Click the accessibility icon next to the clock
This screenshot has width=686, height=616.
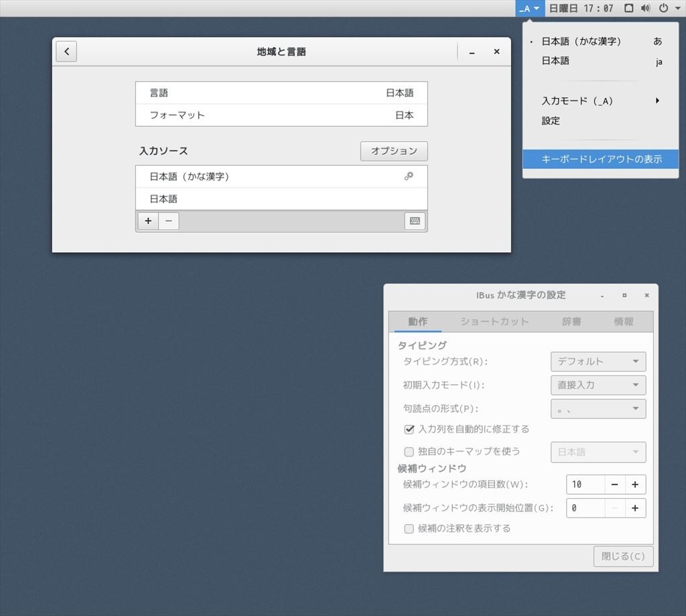tap(628, 8)
